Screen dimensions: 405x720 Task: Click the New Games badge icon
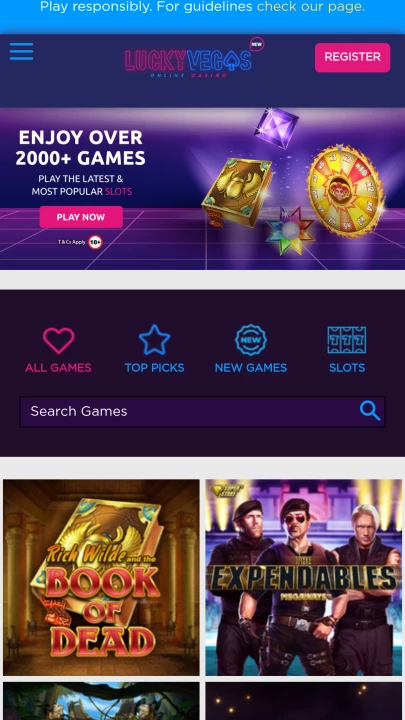(251, 340)
